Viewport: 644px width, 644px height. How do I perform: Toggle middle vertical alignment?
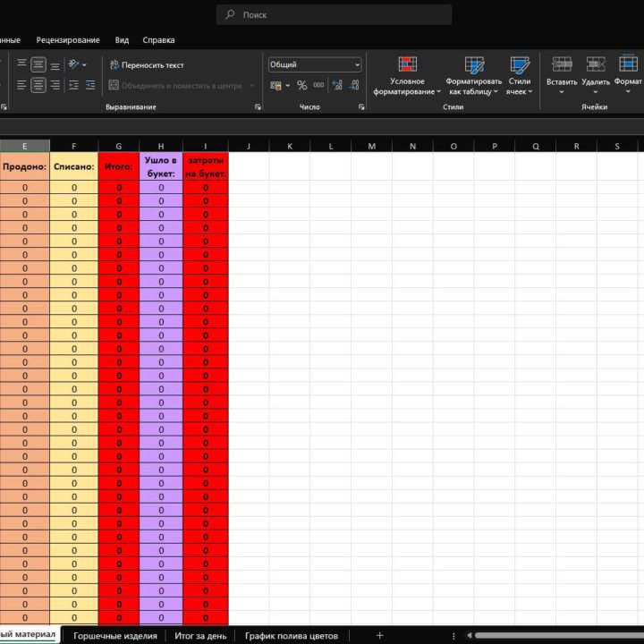tap(38, 64)
